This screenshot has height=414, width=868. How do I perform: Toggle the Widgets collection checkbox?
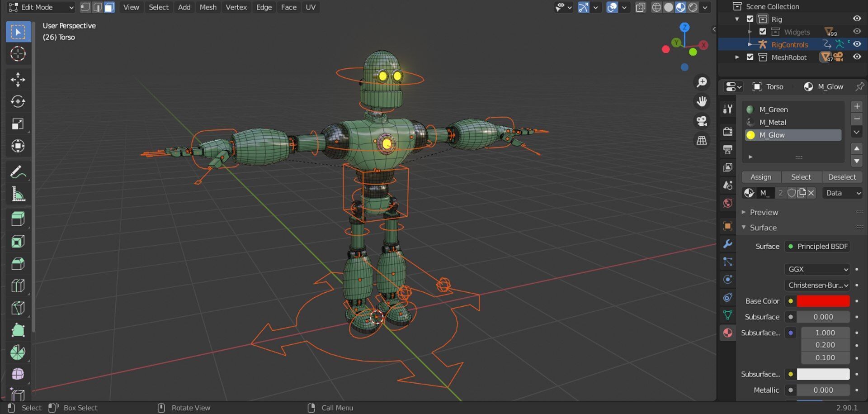point(763,32)
